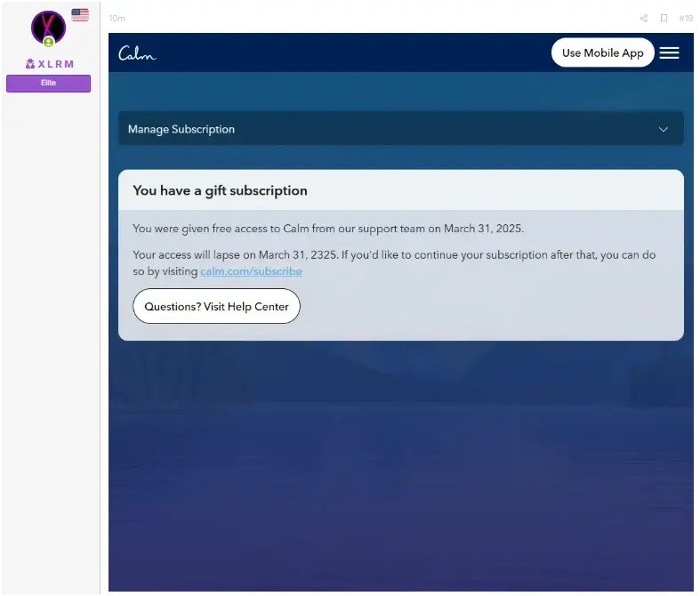Open the XLRM username profile link

(x=56, y=64)
